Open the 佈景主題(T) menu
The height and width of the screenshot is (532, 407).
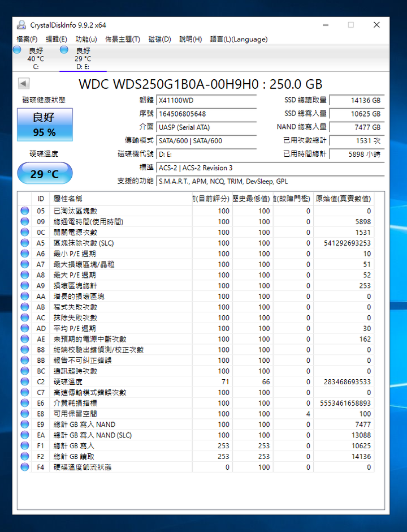coord(122,40)
